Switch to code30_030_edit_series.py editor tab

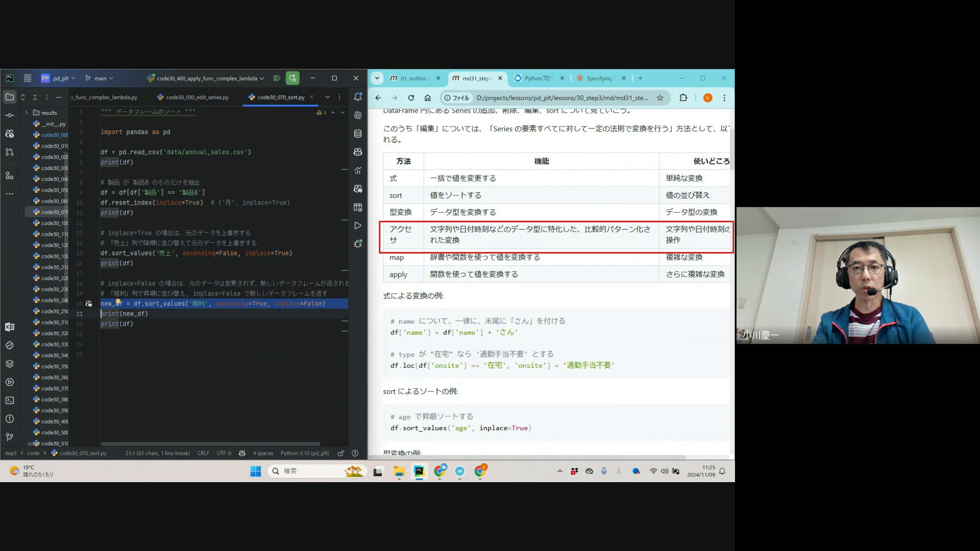[197, 97]
